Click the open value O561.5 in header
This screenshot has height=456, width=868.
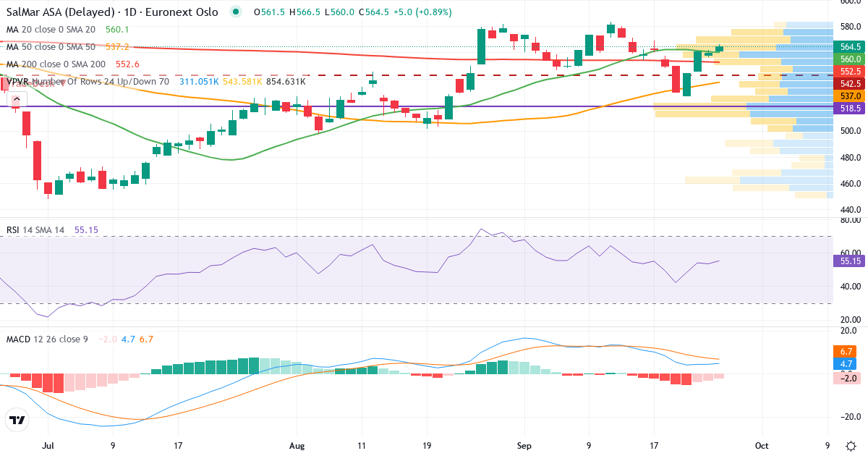coord(269,12)
